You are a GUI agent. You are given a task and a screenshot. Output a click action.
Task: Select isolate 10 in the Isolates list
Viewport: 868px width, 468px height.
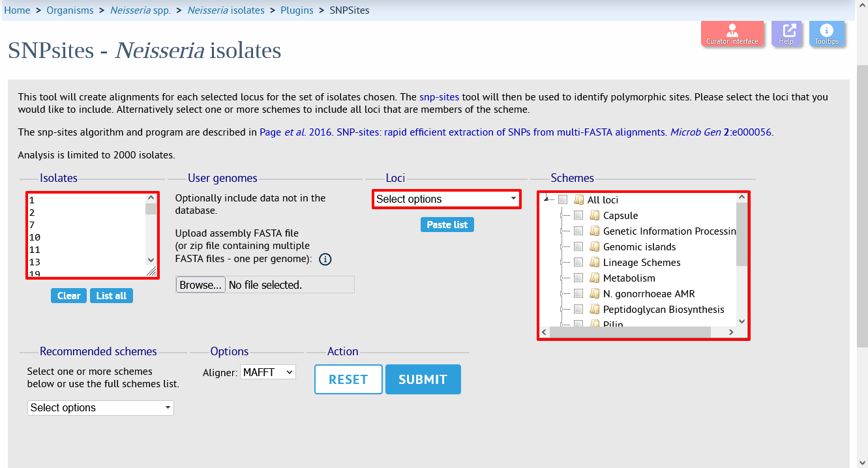(x=35, y=237)
